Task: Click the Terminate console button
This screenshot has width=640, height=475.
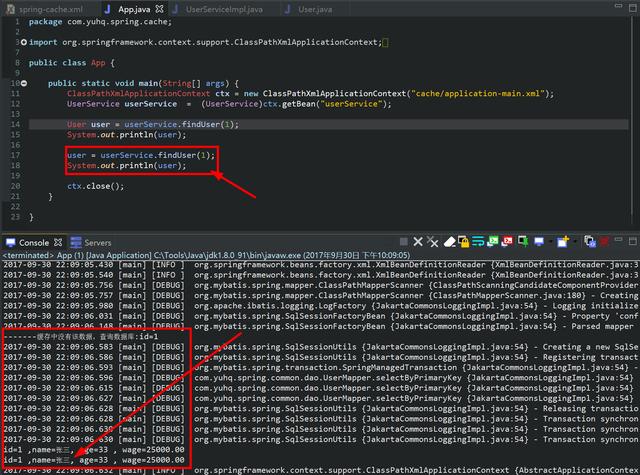Action: point(404,242)
